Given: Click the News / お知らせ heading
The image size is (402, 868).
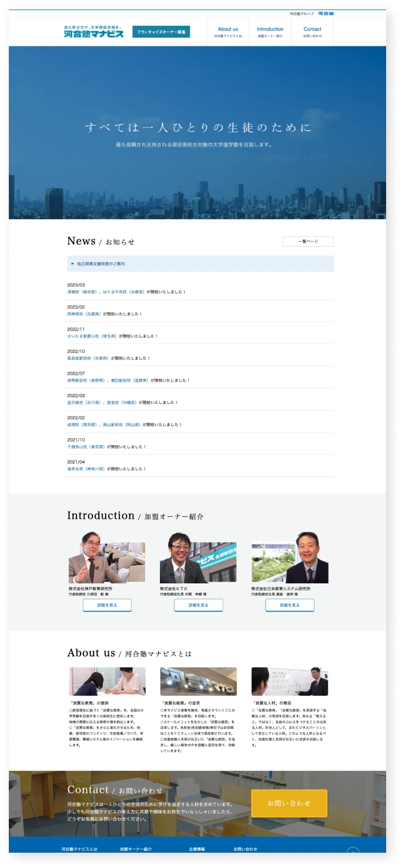Looking at the screenshot, I should (x=101, y=241).
